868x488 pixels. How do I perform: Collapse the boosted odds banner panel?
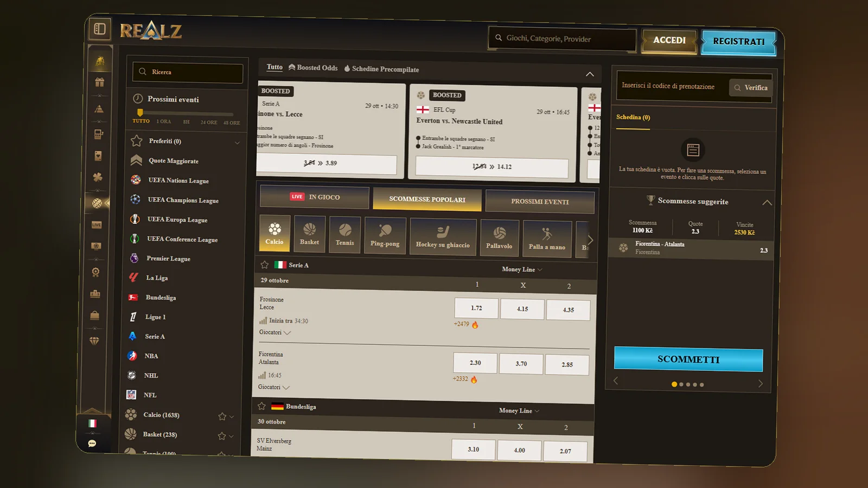[590, 74]
